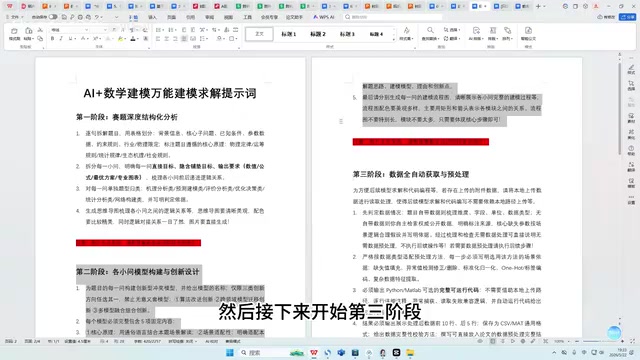Toggle Italic formatting

(x=61, y=38)
